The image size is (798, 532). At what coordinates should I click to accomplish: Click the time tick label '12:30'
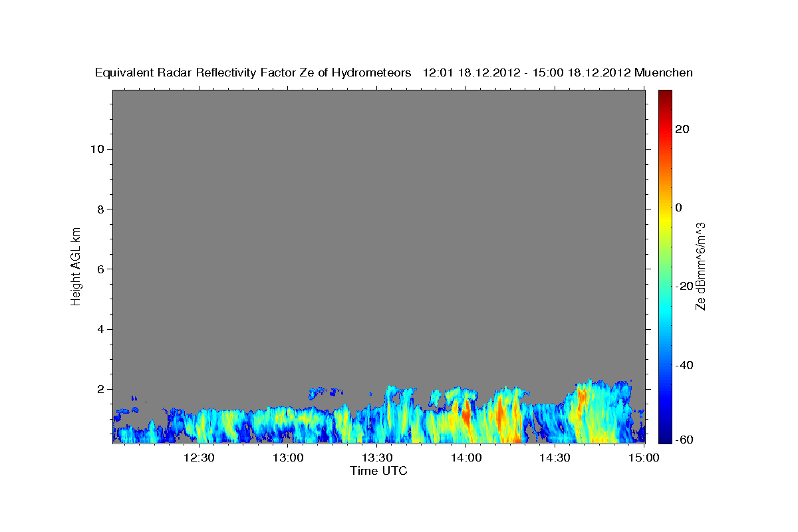click(x=198, y=458)
